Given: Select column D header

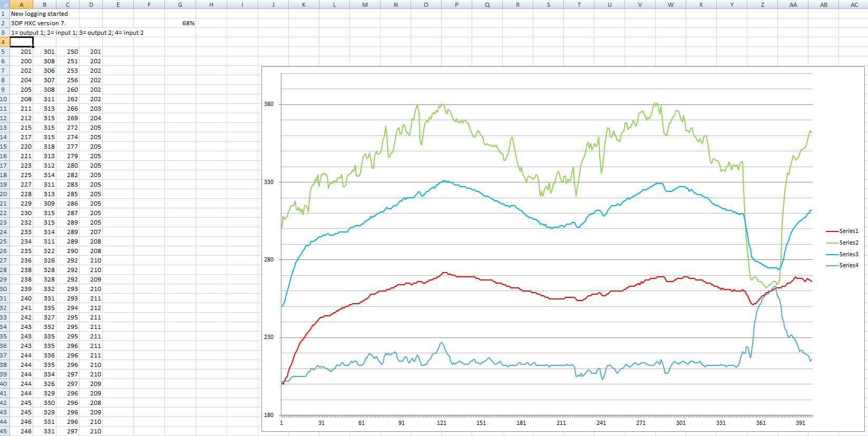Looking at the screenshot, I should (x=92, y=4).
